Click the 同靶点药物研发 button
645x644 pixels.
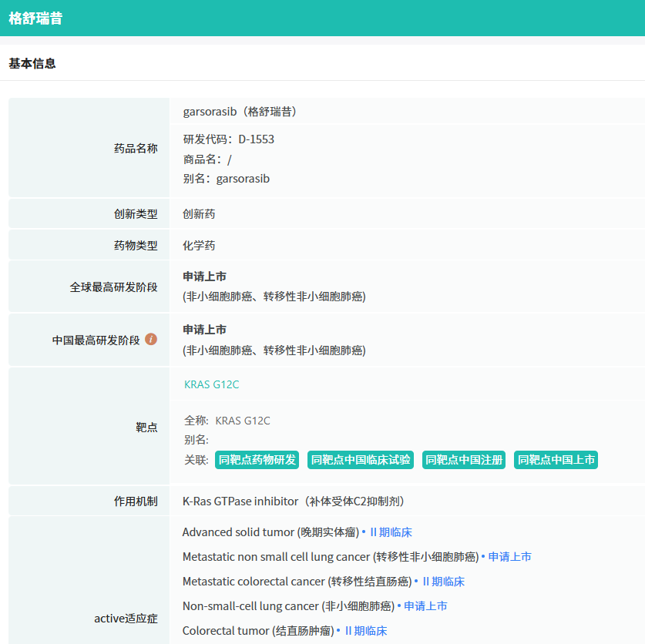coord(257,460)
